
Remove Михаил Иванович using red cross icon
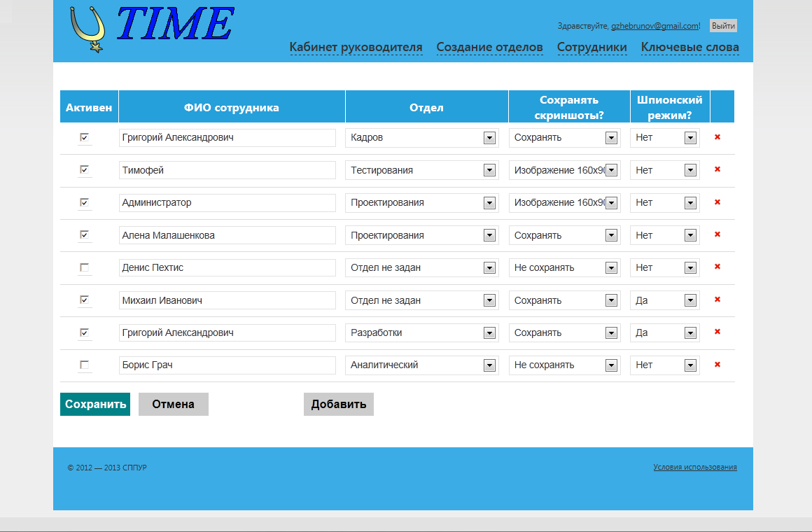coord(716,300)
